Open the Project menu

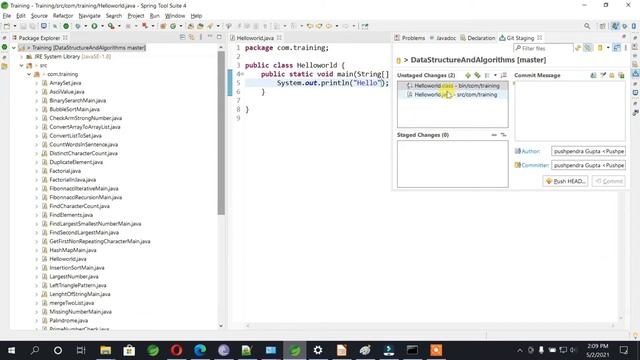pos(136,16)
